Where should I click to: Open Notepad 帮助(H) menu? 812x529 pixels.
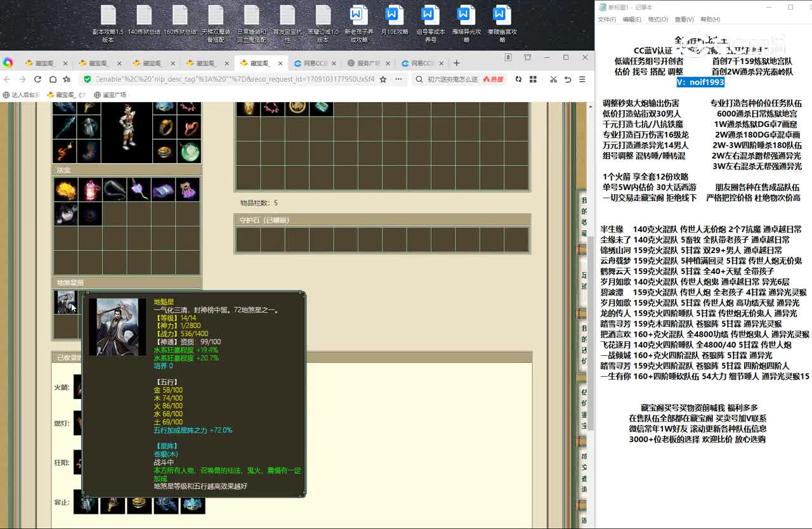pyautogui.click(x=710, y=20)
